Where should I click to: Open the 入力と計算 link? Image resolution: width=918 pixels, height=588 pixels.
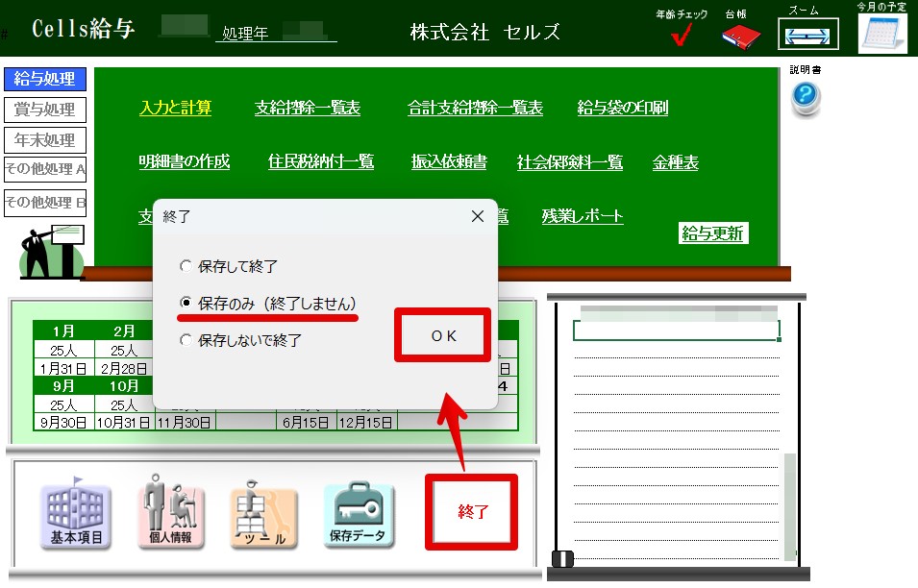pos(176,108)
